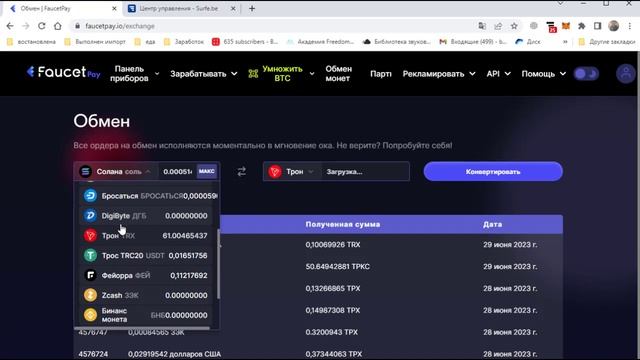Select Binance coin BNB in the list
The width and height of the screenshot is (640, 360).
(x=145, y=315)
